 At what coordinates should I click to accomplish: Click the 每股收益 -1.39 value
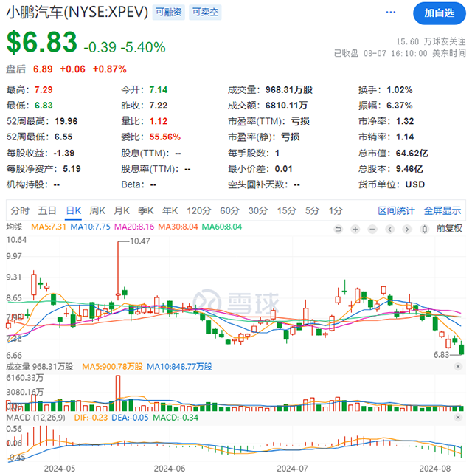63,153
